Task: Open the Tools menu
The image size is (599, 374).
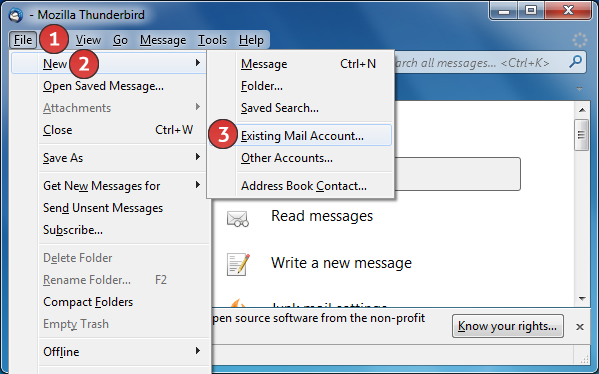Action: [x=212, y=40]
